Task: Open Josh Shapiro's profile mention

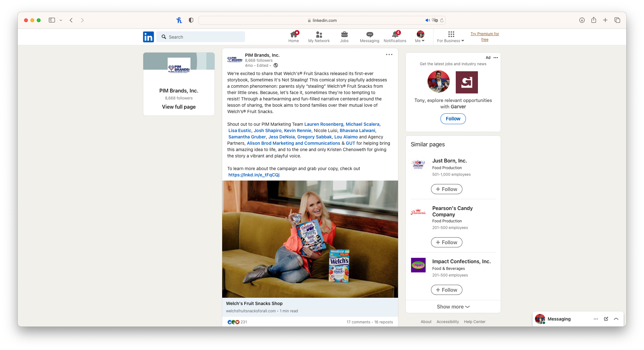Action: (267, 130)
